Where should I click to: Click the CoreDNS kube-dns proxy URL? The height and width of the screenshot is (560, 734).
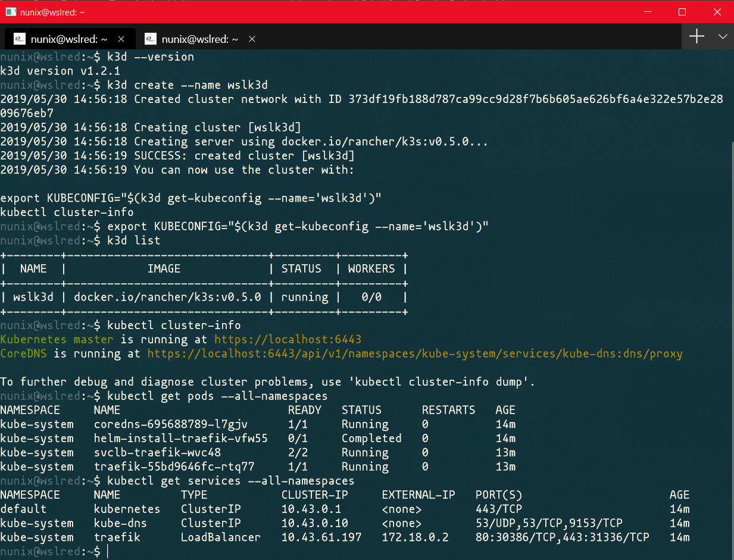(414, 354)
